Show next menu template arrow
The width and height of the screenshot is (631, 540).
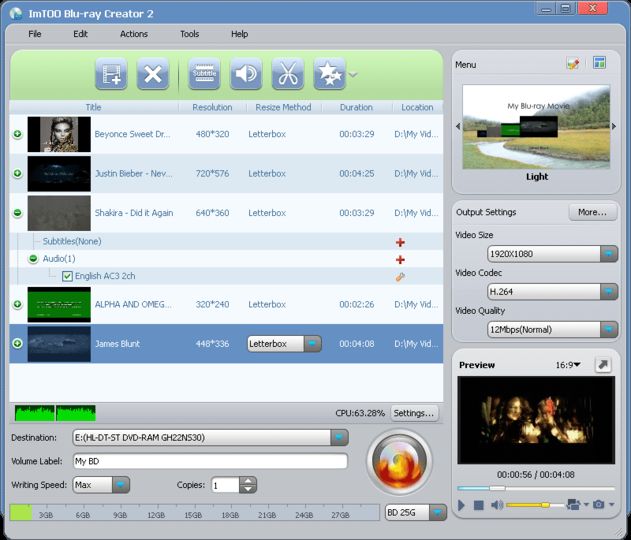click(614, 126)
